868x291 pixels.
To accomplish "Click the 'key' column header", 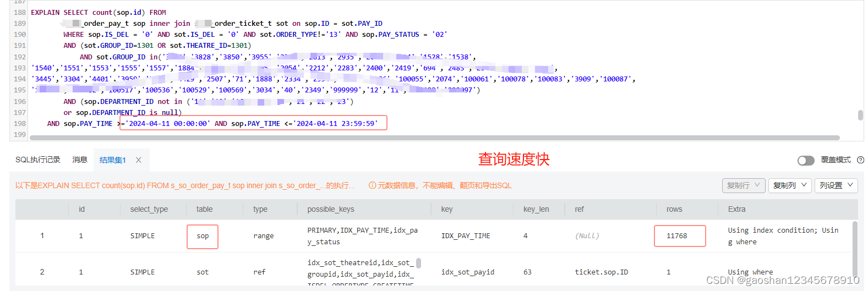I will tap(447, 209).
